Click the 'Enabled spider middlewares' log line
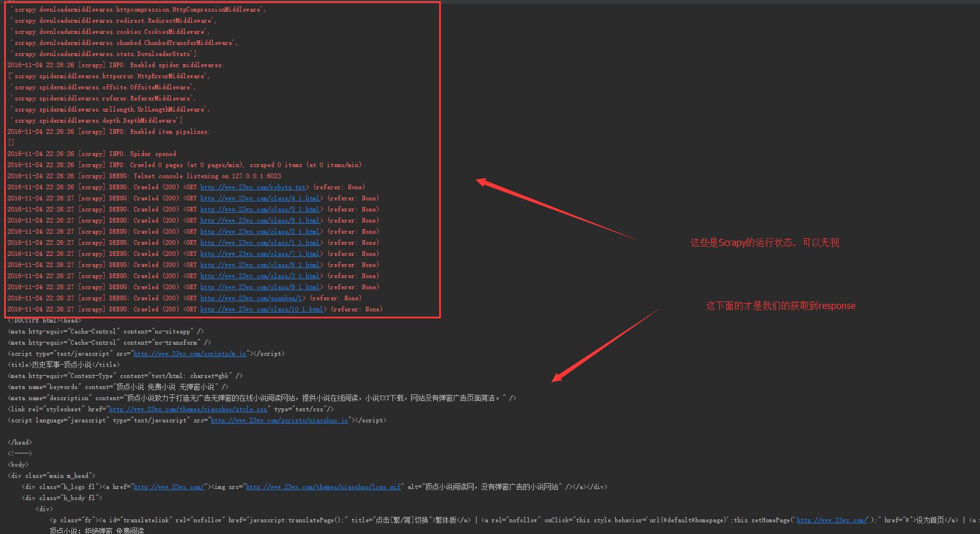The image size is (980, 534). (116, 65)
